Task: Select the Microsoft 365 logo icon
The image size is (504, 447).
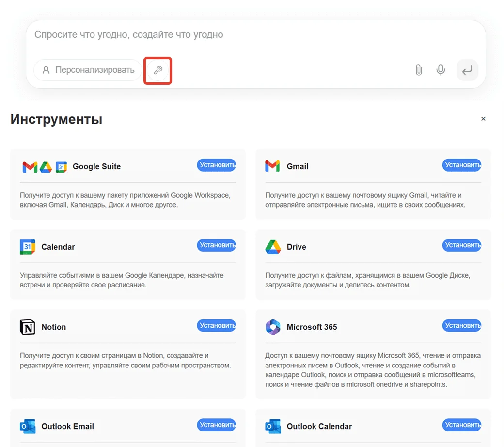Action: click(273, 327)
